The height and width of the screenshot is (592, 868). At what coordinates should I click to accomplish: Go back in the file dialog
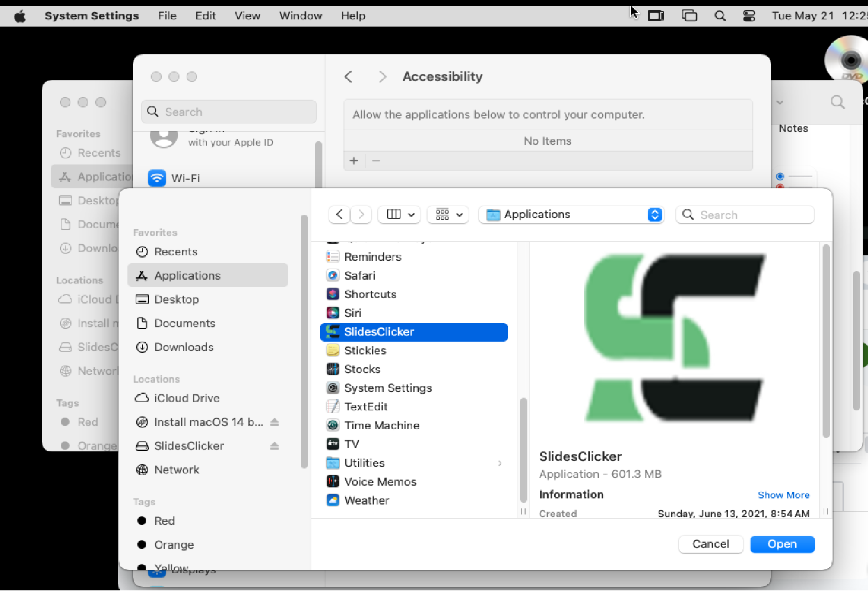click(339, 214)
